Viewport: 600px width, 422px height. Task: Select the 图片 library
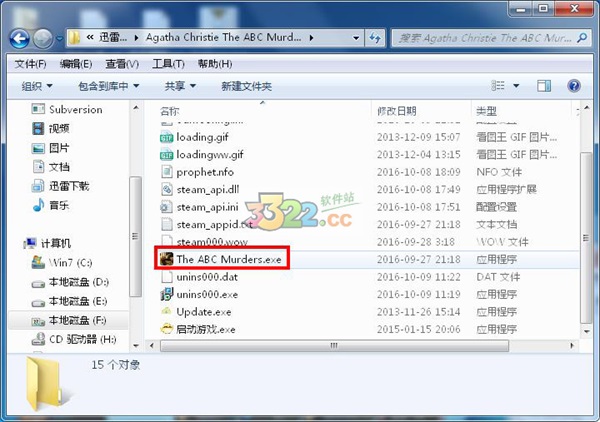(x=50, y=148)
